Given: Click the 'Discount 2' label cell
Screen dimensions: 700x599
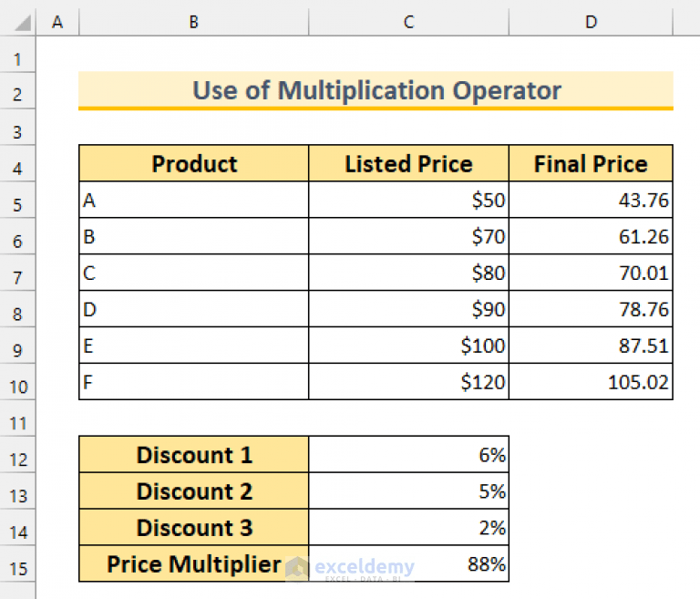Looking at the screenshot, I should pos(194,491).
